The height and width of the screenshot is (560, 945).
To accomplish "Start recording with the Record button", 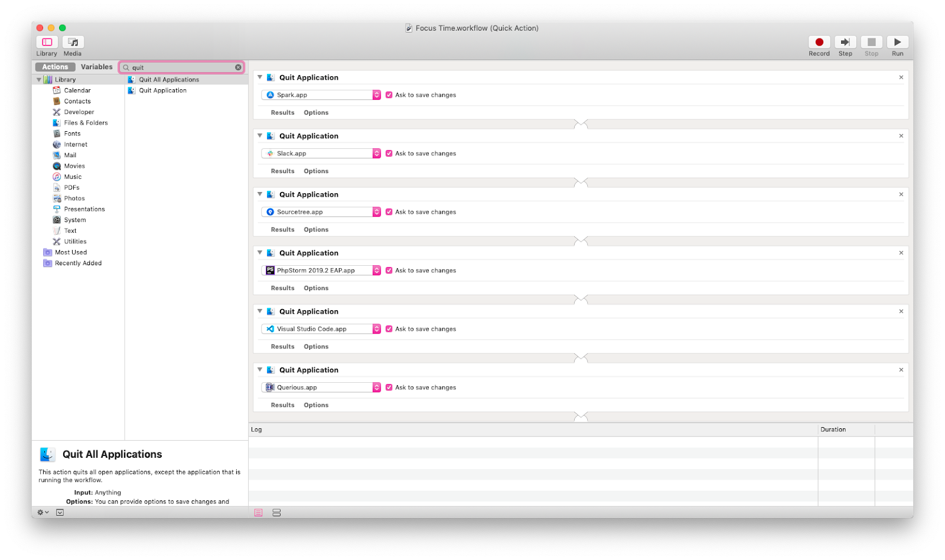I will pyautogui.click(x=819, y=42).
